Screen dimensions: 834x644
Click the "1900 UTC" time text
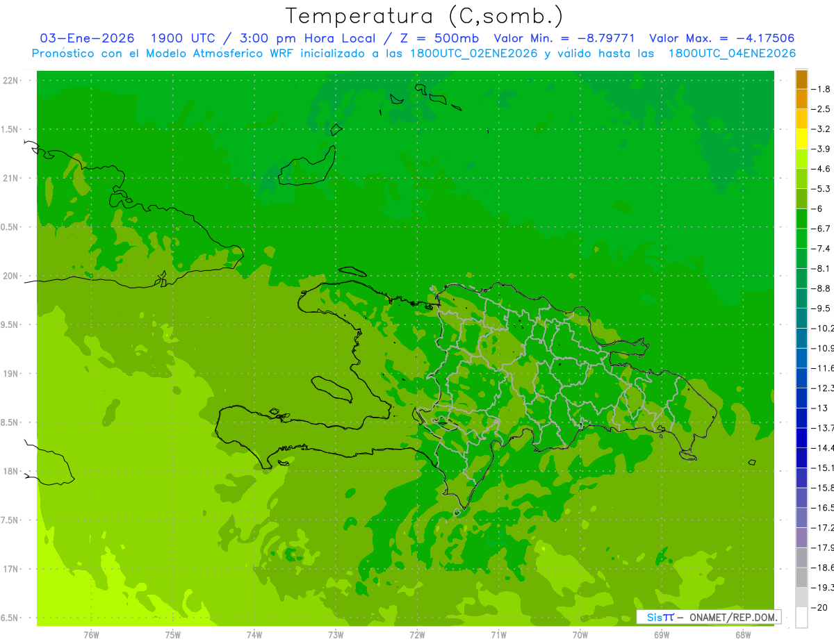(x=183, y=38)
